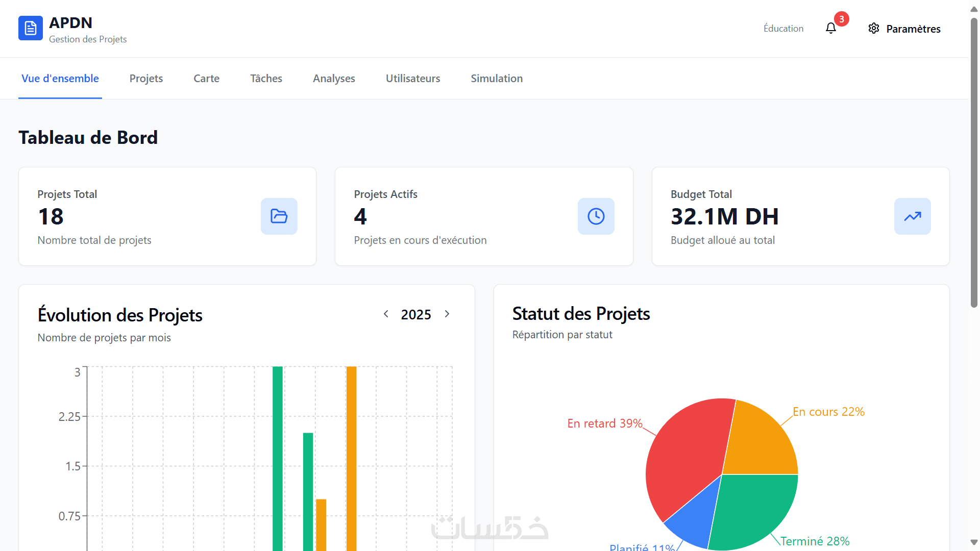Click the folder icon in Projets Total card

(x=279, y=216)
